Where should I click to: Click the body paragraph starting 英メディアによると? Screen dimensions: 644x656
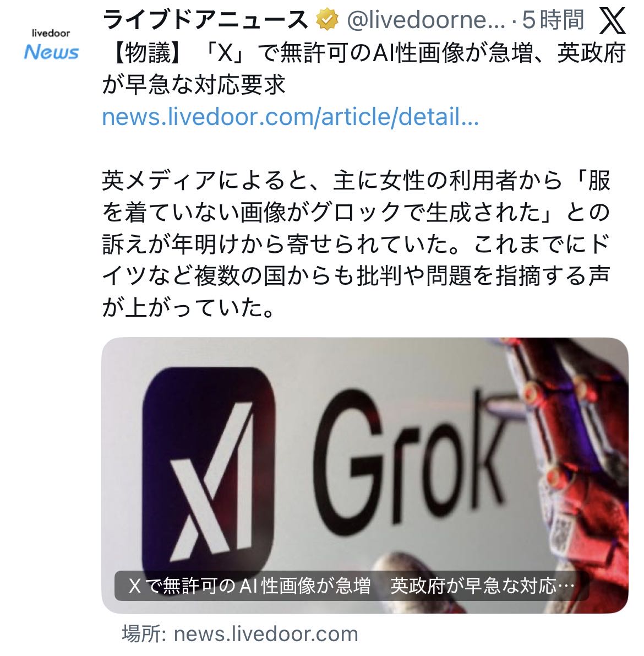click(356, 244)
